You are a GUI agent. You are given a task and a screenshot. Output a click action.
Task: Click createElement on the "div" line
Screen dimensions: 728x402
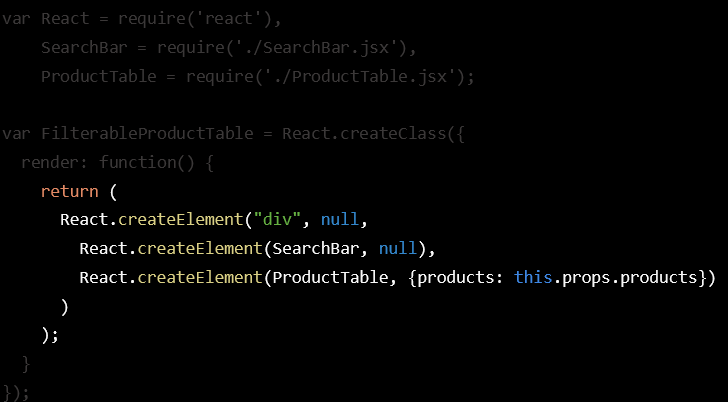(181, 219)
